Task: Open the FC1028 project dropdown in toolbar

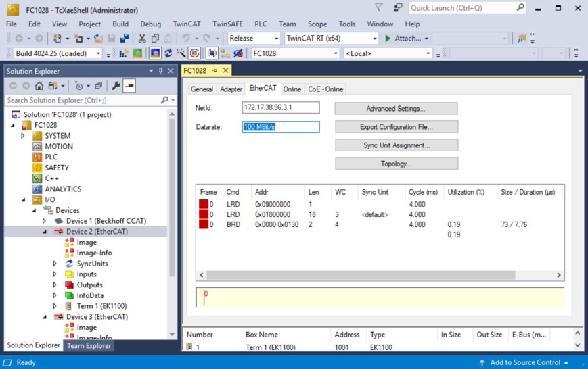Action: (x=336, y=53)
